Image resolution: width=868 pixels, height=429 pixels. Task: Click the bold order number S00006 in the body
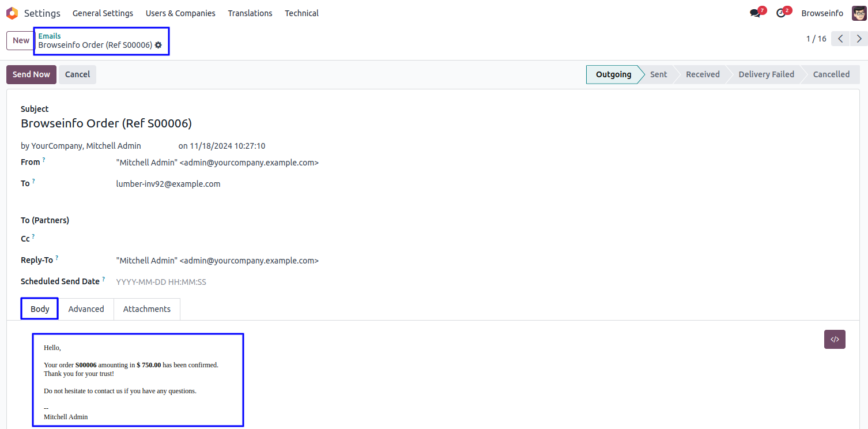(86, 365)
